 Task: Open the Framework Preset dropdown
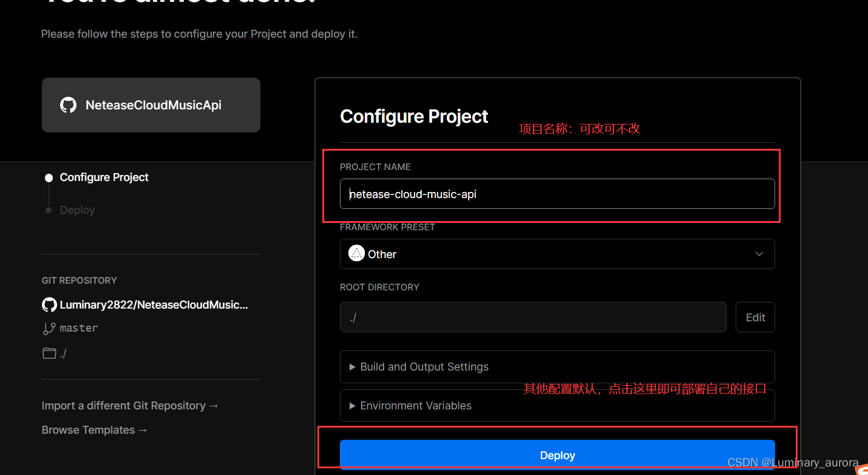(557, 254)
